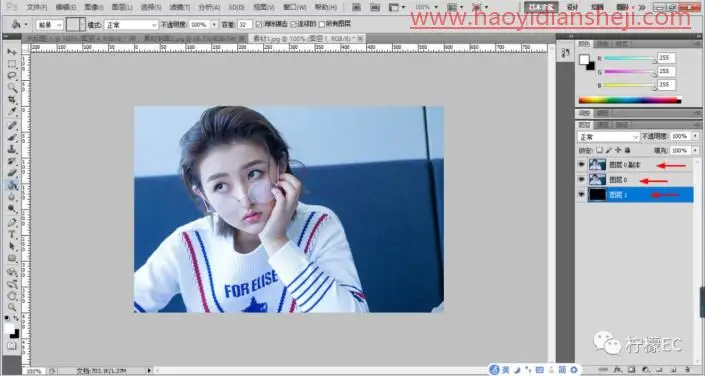Image resolution: width=705 pixels, height=376 pixels.
Task: Open the 图像(I) menu
Action: 94,8
